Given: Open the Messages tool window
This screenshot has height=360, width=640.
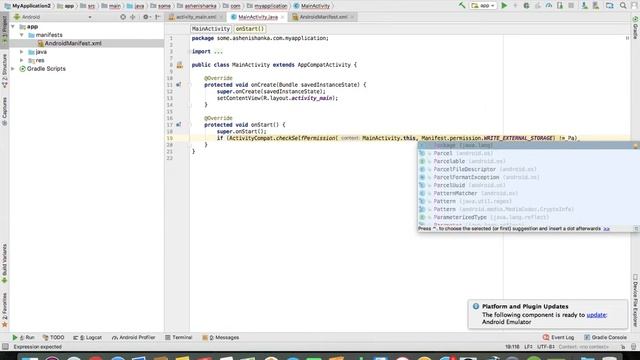Looking at the screenshot, I should (221, 338).
